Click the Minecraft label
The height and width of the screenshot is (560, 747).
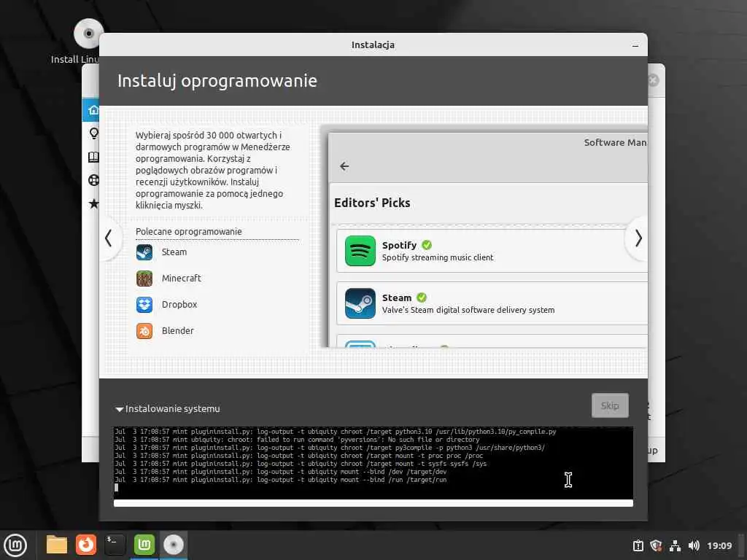point(182,278)
